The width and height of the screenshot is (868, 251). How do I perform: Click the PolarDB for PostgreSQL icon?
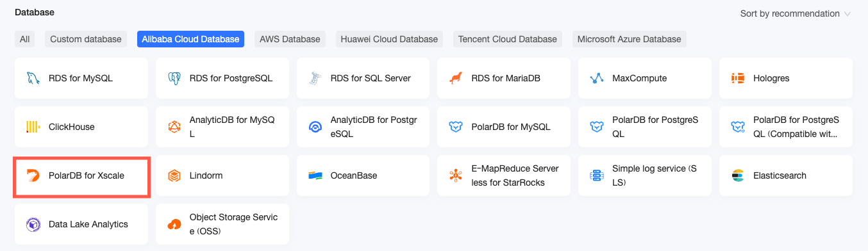597,127
